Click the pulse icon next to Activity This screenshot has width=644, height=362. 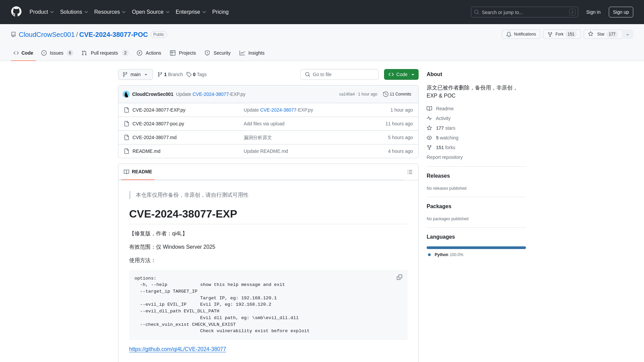click(429, 118)
